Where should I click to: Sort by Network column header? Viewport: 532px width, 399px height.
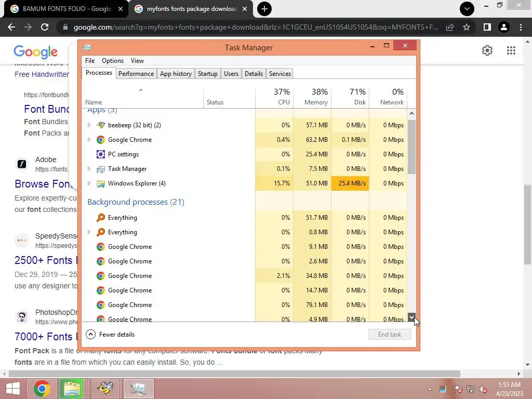click(x=389, y=97)
